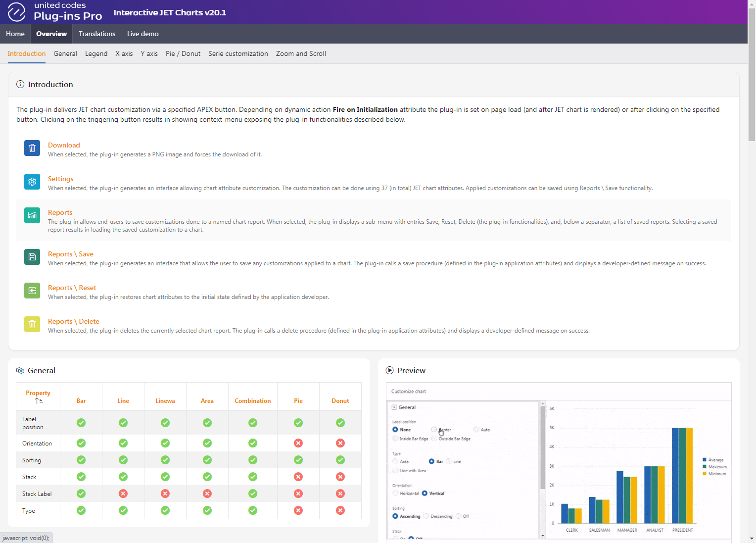Click the gear icon beside General heading
The height and width of the screenshot is (543, 756).
click(x=20, y=370)
